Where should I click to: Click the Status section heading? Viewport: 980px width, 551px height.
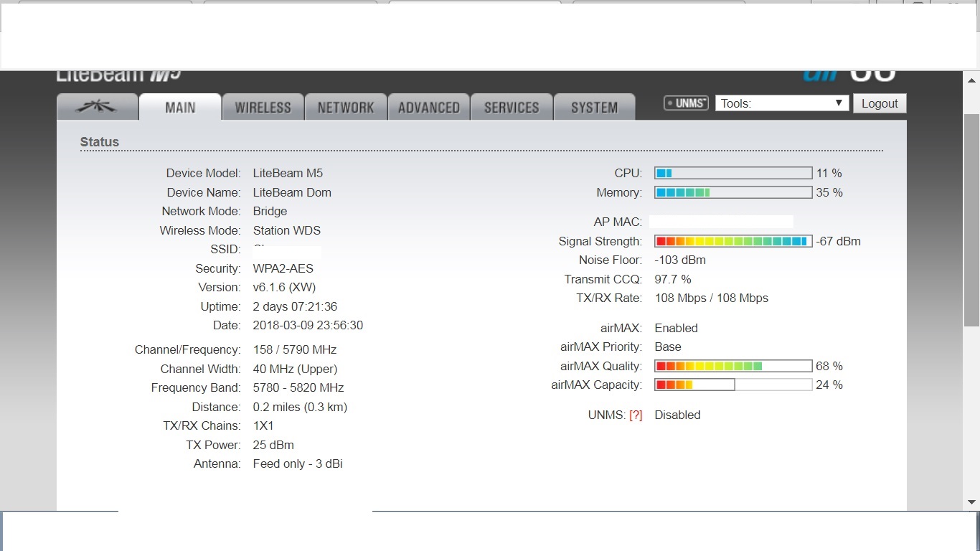point(100,142)
